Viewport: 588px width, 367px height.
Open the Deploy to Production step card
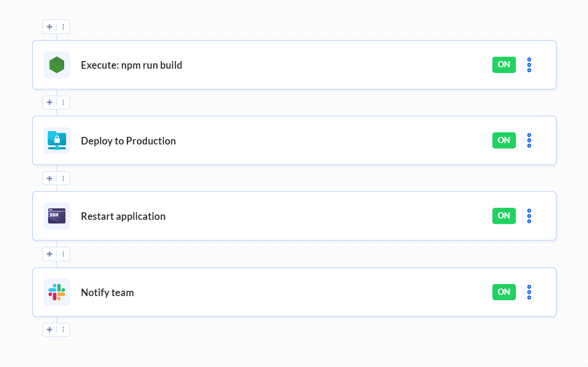[x=294, y=140]
